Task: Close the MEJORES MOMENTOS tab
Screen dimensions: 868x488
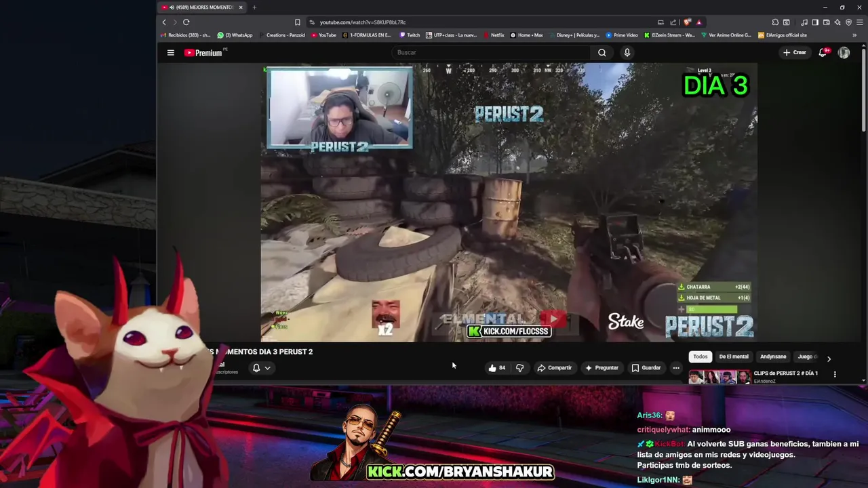Action: [241, 7]
